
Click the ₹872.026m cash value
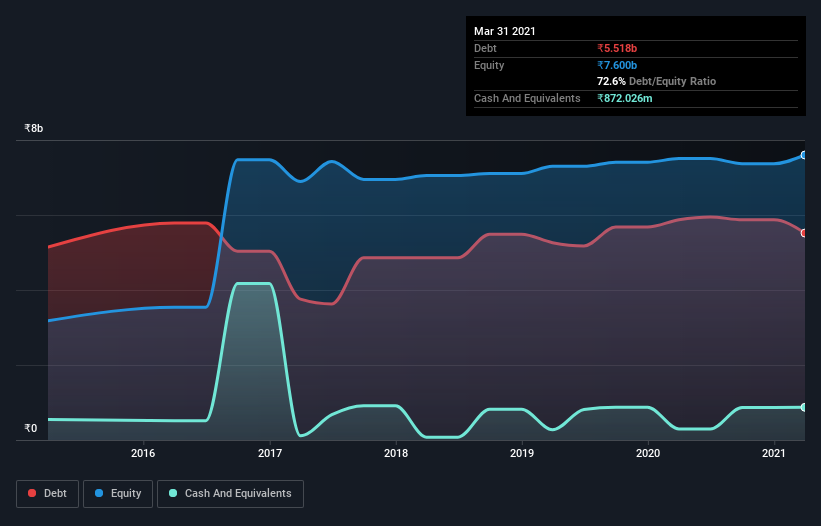tap(625, 98)
